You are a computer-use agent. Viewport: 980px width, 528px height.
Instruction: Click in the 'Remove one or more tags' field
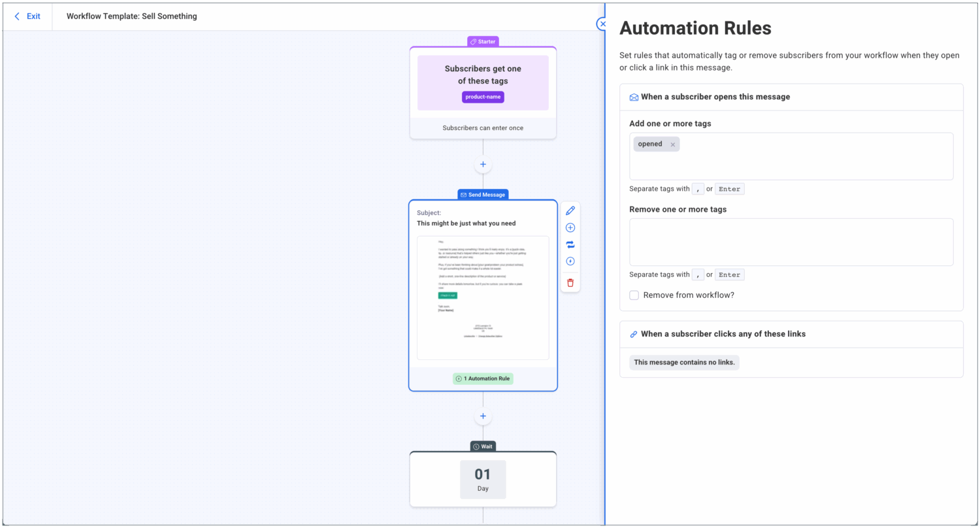coord(791,242)
